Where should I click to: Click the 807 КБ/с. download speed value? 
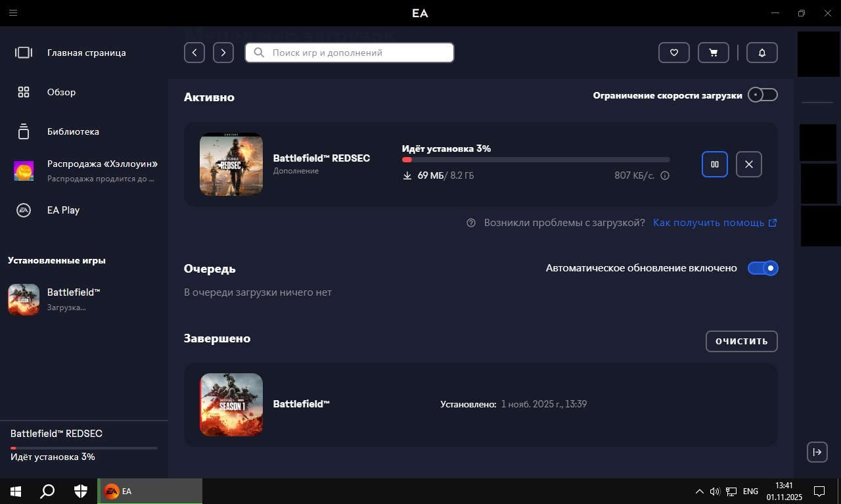pyautogui.click(x=634, y=176)
